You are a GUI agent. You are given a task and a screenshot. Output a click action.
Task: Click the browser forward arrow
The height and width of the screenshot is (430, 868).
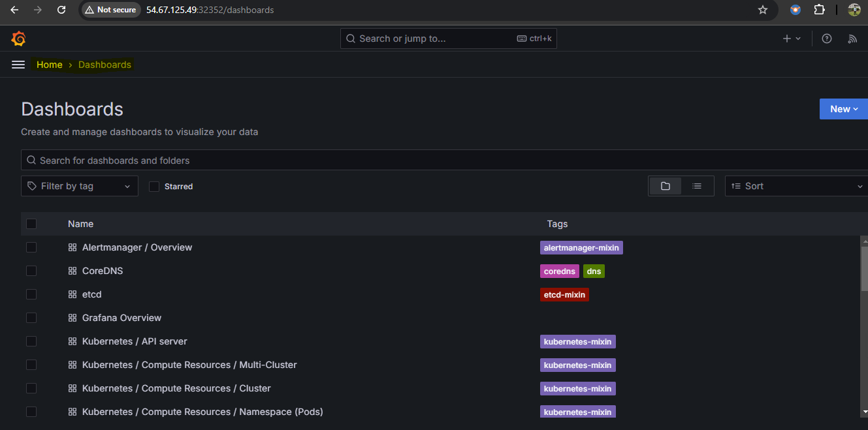(38, 10)
